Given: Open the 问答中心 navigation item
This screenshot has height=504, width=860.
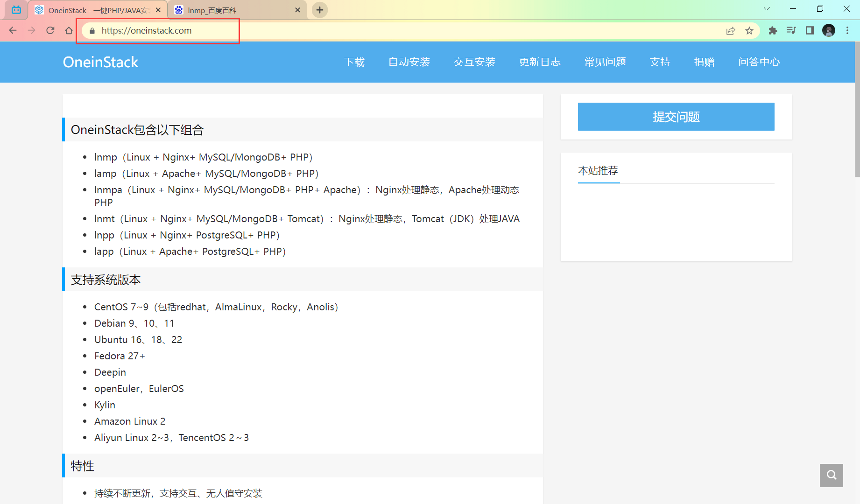Looking at the screenshot, I should pyautogui.click(x=759, y=62).
